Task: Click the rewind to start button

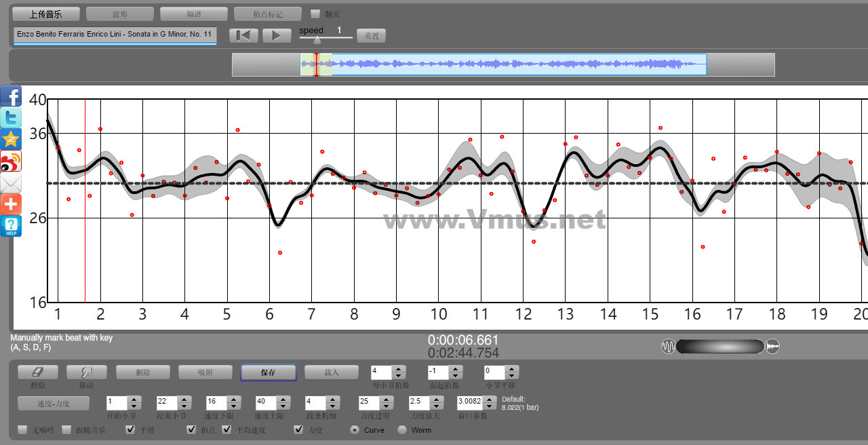Action: (x=243, y=35)
